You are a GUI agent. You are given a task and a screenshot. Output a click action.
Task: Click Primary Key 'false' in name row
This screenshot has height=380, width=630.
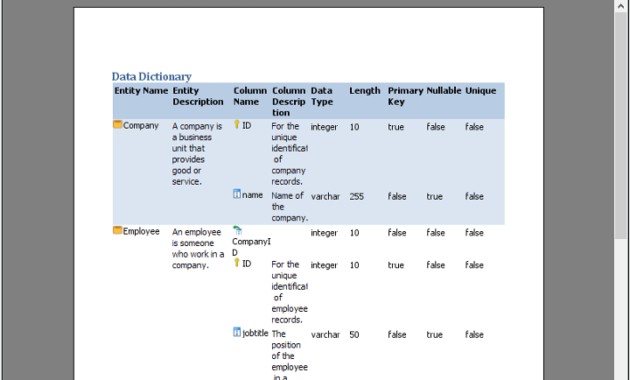(397, 196)
